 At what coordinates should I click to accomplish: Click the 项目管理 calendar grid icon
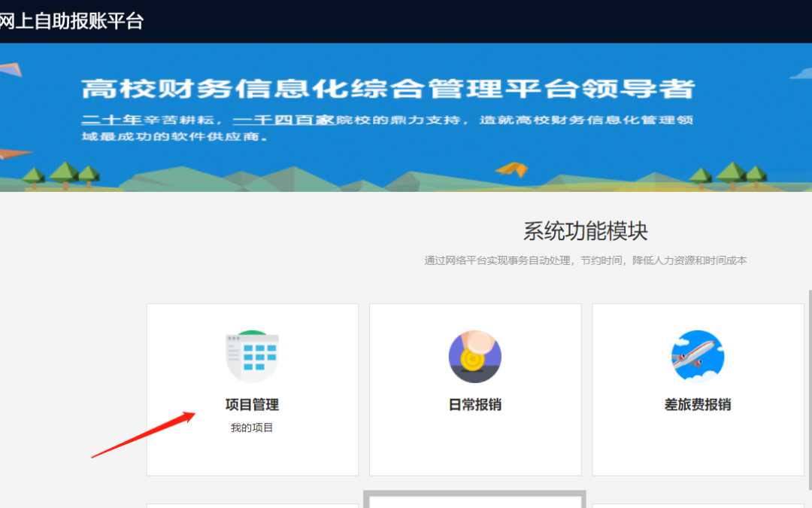[x=252, y=357]
